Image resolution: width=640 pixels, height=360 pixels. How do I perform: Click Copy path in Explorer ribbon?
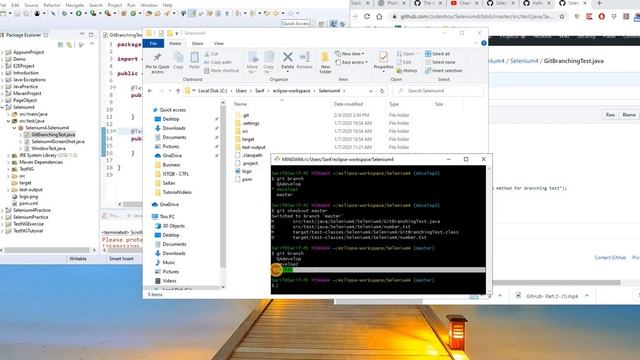(218, 62)
